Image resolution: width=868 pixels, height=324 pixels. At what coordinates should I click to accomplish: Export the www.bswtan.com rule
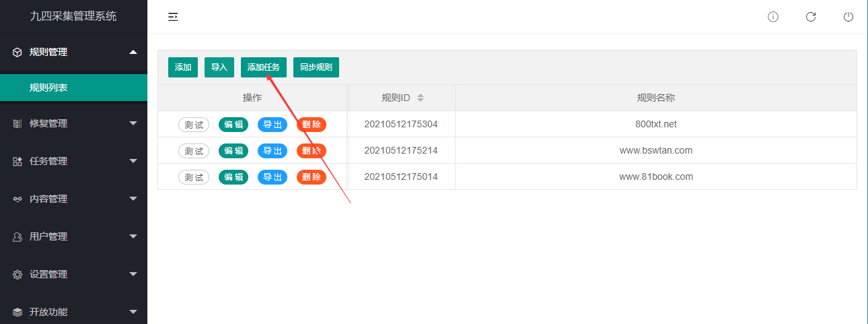273,151
